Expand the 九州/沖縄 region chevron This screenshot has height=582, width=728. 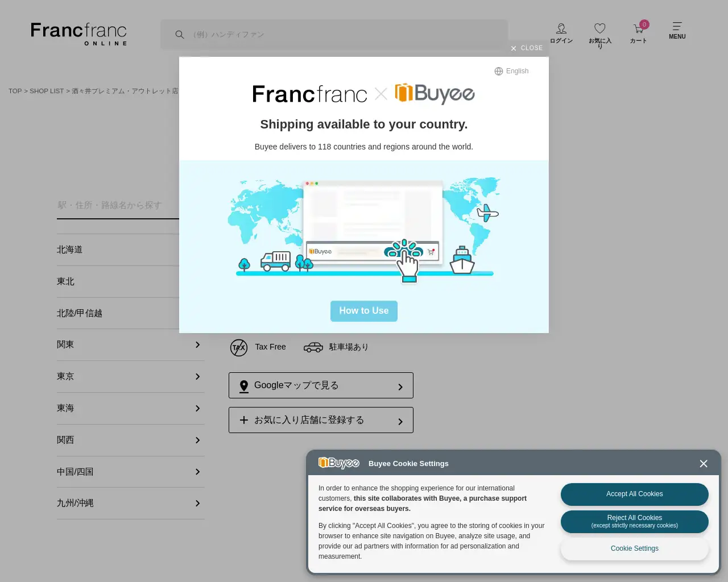[197, 504]
